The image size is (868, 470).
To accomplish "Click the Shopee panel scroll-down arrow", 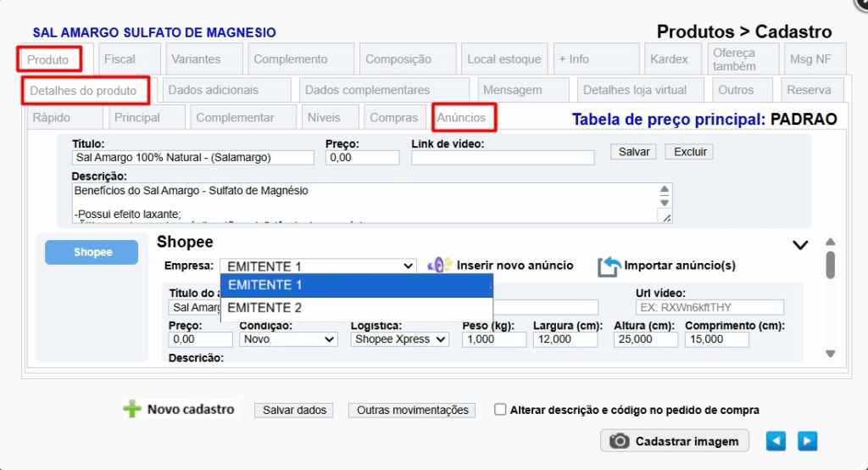I will [831, 354].
